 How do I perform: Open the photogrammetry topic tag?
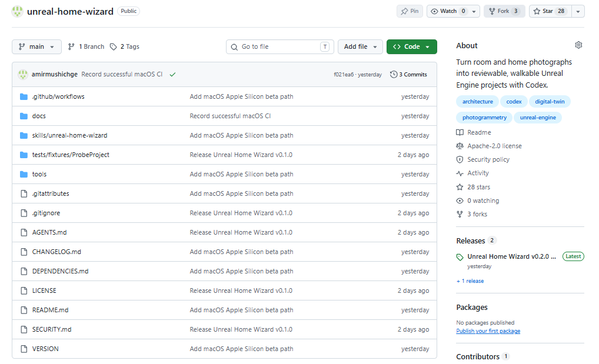(484, 118)
